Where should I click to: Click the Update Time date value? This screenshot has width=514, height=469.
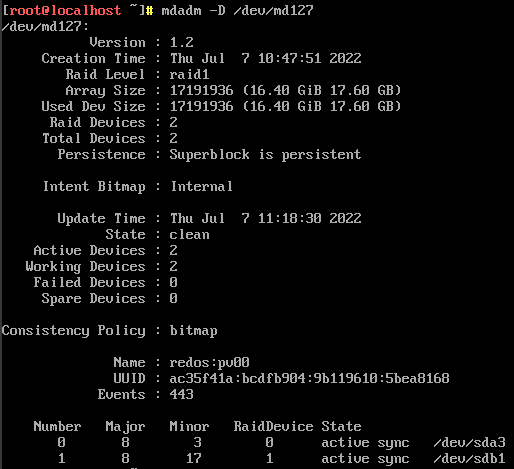click(x=266, y=218)
